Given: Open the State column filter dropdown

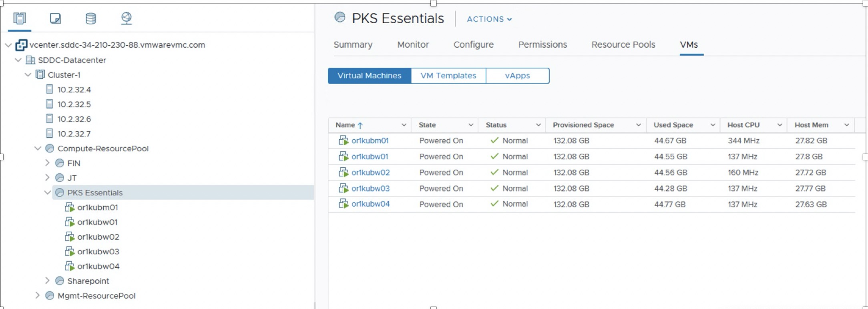Looking at the screenshot, I should (x=471, y=125).
